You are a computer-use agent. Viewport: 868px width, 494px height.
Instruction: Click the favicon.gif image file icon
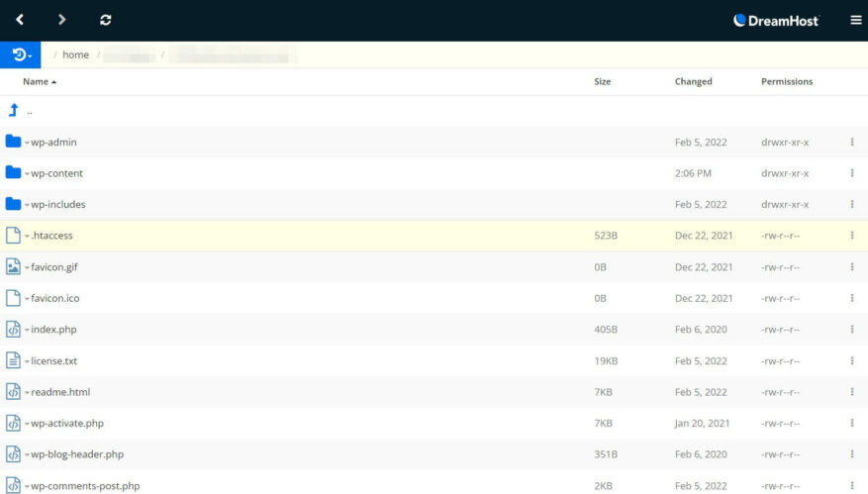pyautogui.click(x=13, y=267)
